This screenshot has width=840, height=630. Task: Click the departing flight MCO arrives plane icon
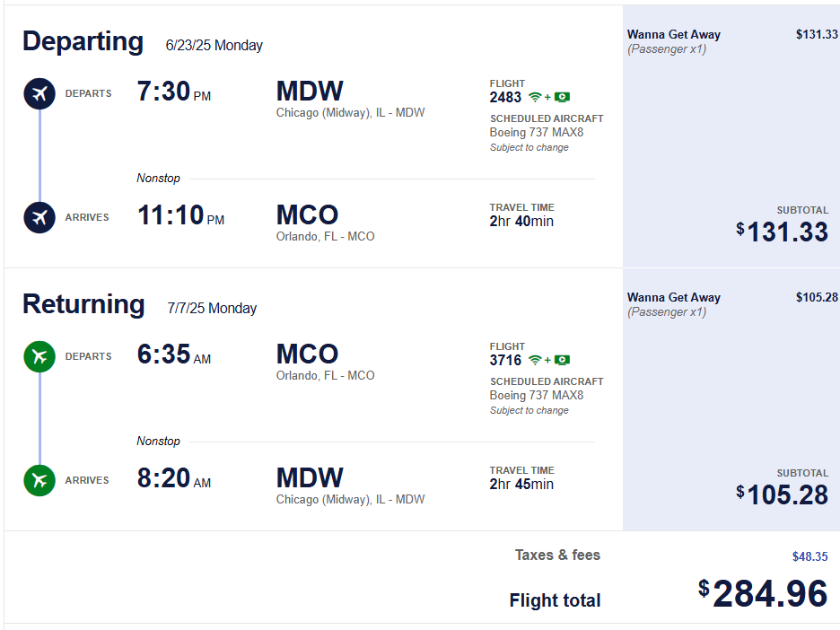coord(39,217)
